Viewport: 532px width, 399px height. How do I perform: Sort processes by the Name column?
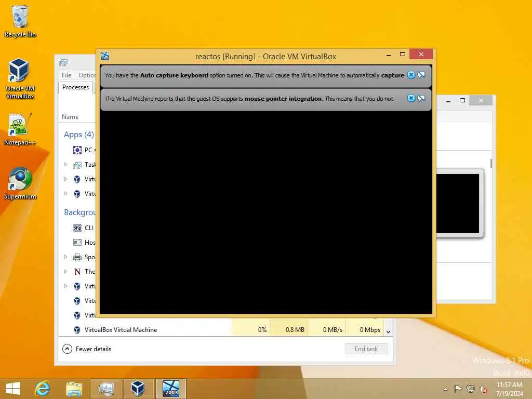[70, 117]
